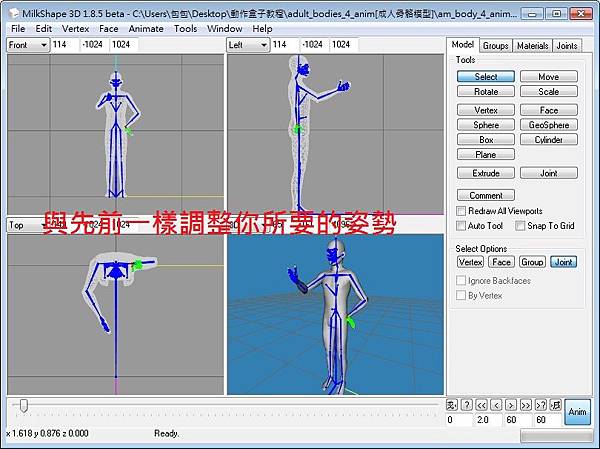Set Select Options mode to Vertex

[x=471, y=262]
